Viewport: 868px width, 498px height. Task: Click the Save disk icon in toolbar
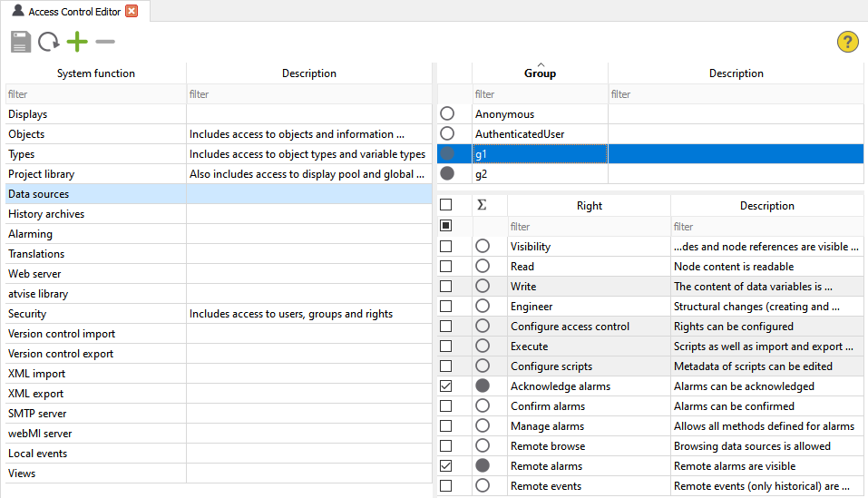pyautogui.click(x=21, y=42)
